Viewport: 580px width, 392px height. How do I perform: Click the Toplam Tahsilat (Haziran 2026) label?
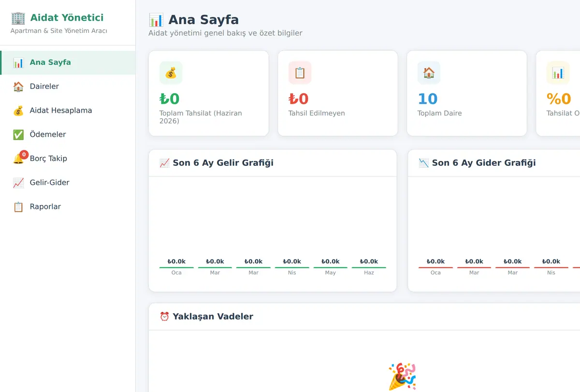pos(201,117)
